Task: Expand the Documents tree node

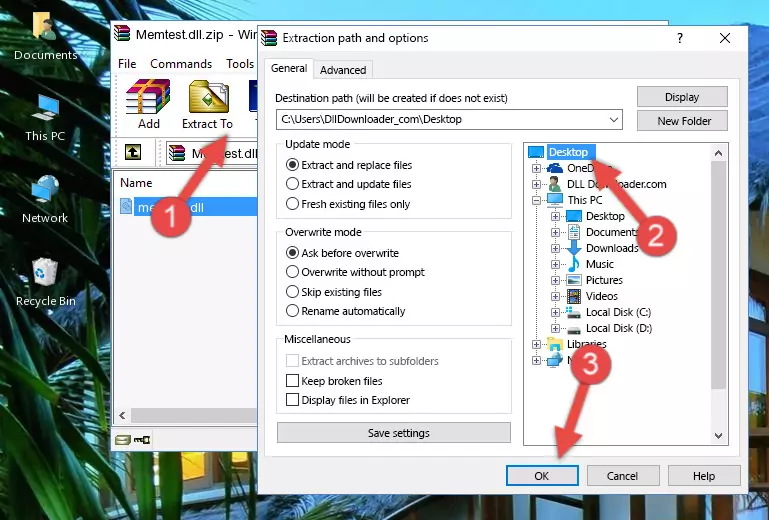Action: pos(555,232)
